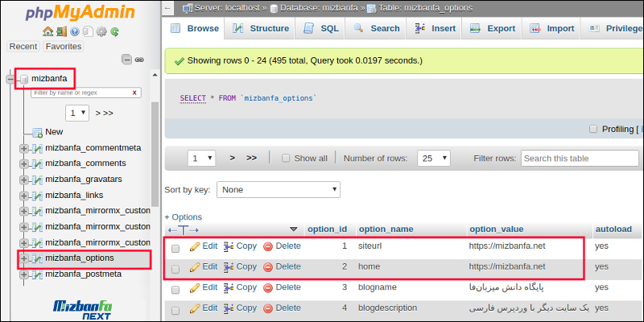644x322 pixels.
Task: Reload the navigation panel with green arrow
Action: point(114,31)
